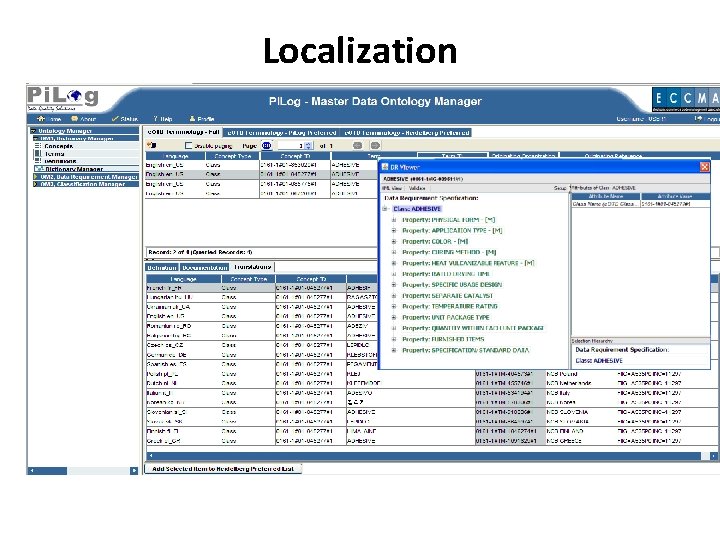Collapse the Class: ADHESIVE tree node
This screenshot has height=540, width=720.
coord(385,209)
